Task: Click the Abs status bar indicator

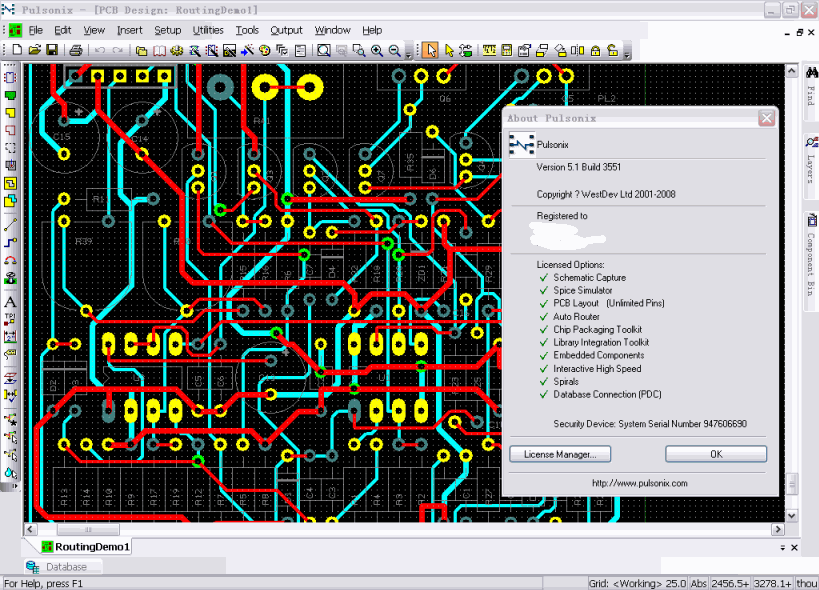Action: pos(698,583)
